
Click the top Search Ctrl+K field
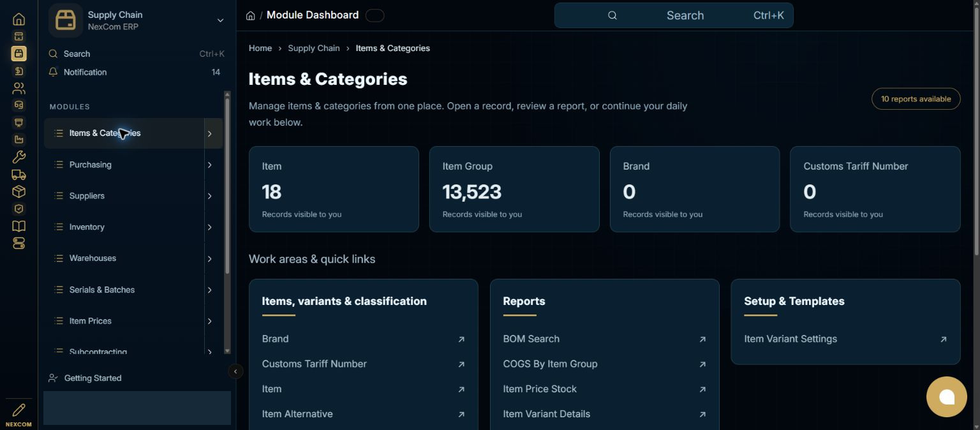pyautogui.click(x=674, y=15)
